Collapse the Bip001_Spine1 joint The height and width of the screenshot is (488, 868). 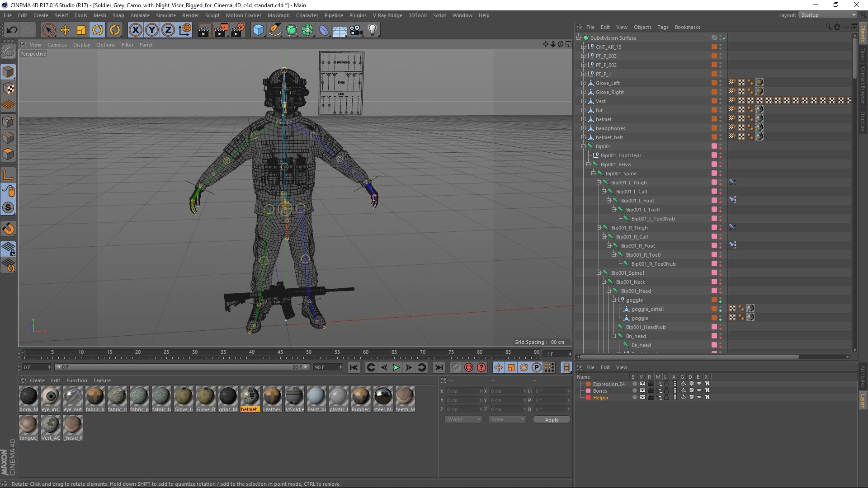(x=599, y=273)
